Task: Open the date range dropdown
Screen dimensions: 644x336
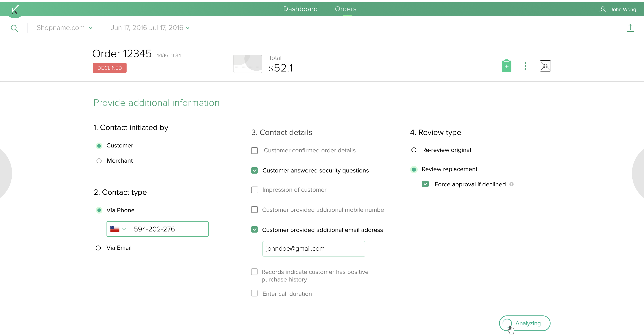Action: pos(150,28)
